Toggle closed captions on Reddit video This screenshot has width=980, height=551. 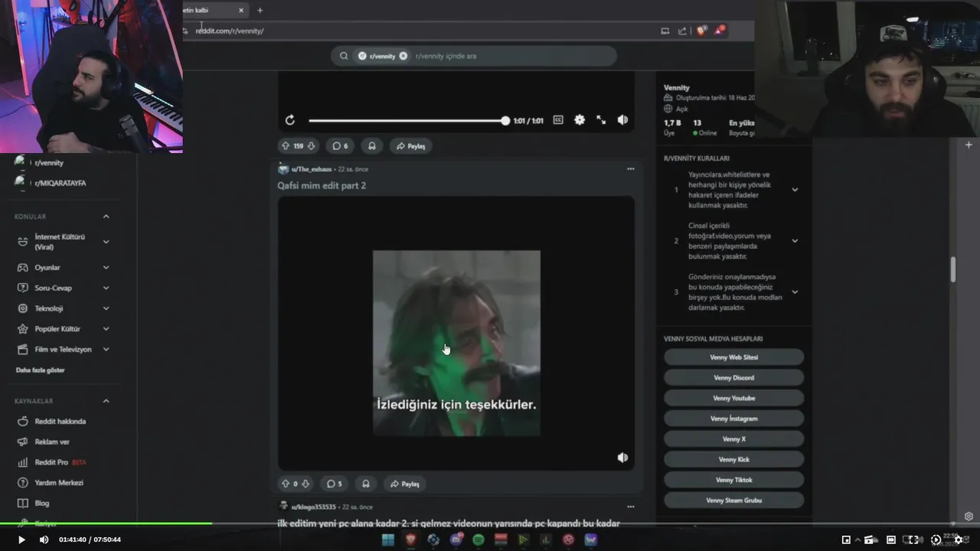(x=558, y=120)
